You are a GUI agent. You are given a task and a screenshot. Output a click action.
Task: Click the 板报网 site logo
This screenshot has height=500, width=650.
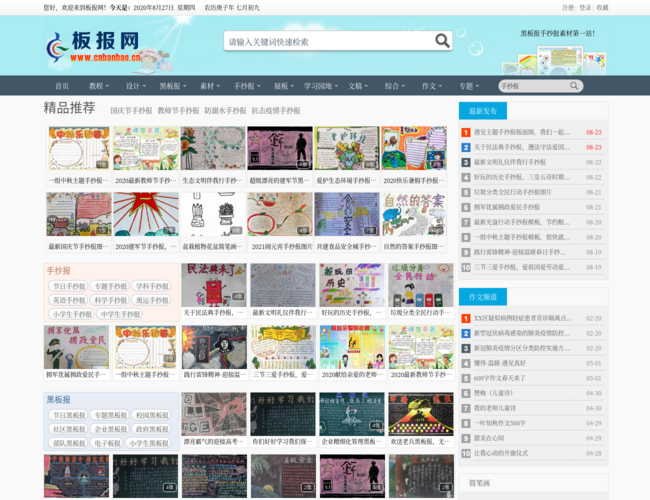[93, 46]
